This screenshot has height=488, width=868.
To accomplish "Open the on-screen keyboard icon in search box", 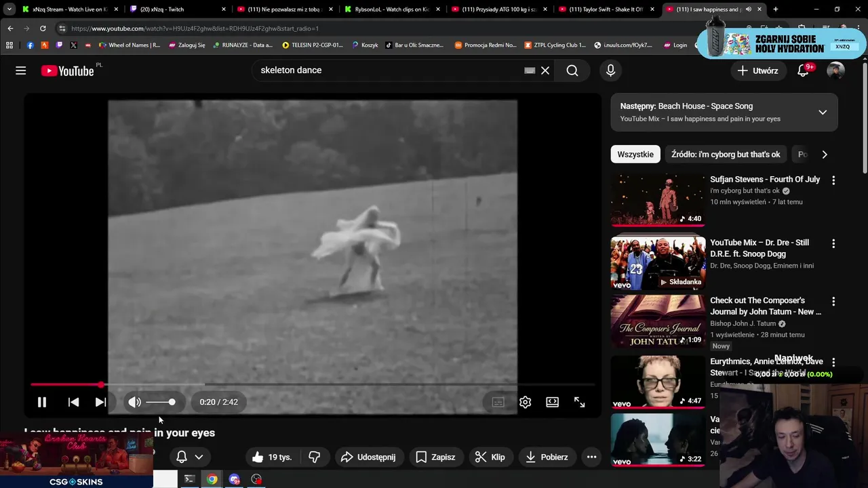I will point(530,70).
